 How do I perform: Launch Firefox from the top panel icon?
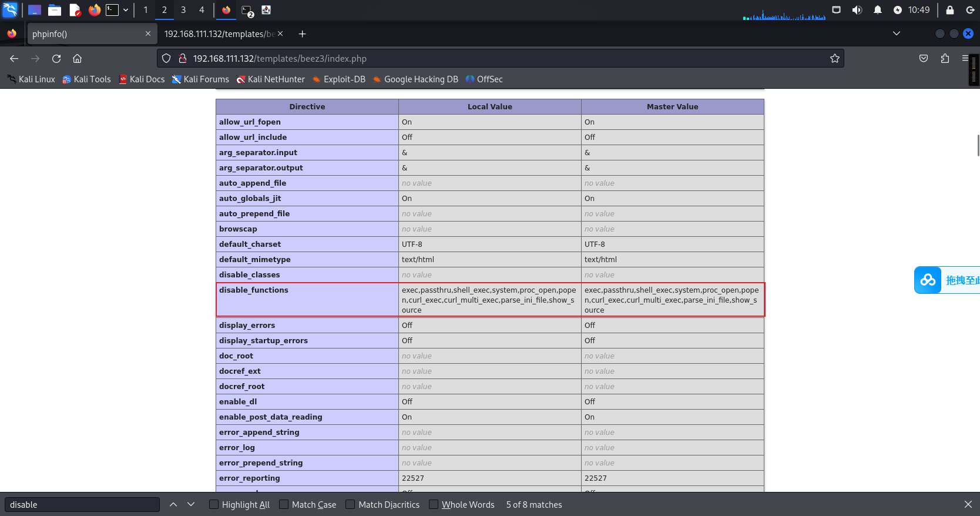pos(94,10)
